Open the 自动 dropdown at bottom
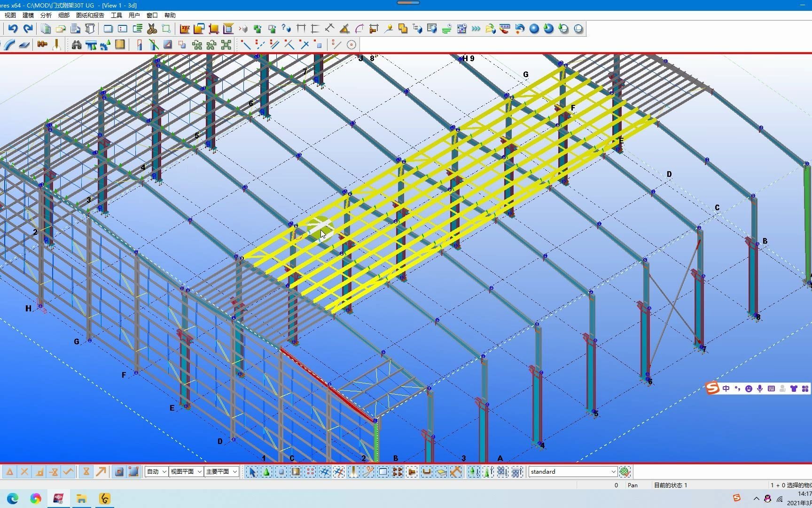The image size is (812, 508). click(x=156, y=471)
